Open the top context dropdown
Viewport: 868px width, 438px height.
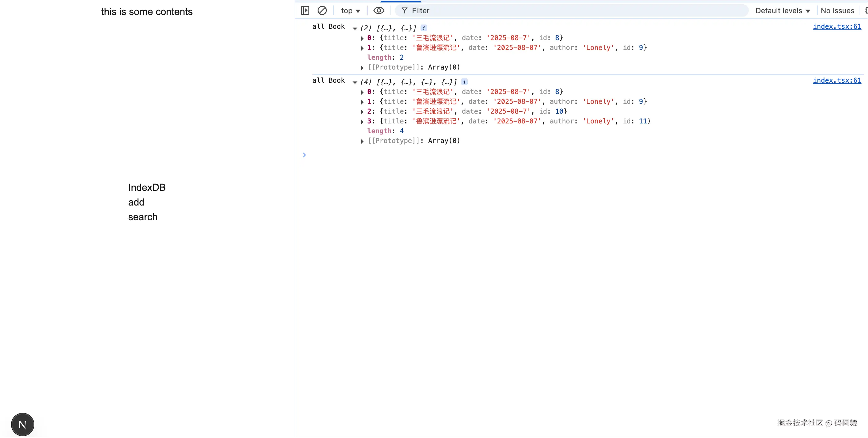click(350, 11)
